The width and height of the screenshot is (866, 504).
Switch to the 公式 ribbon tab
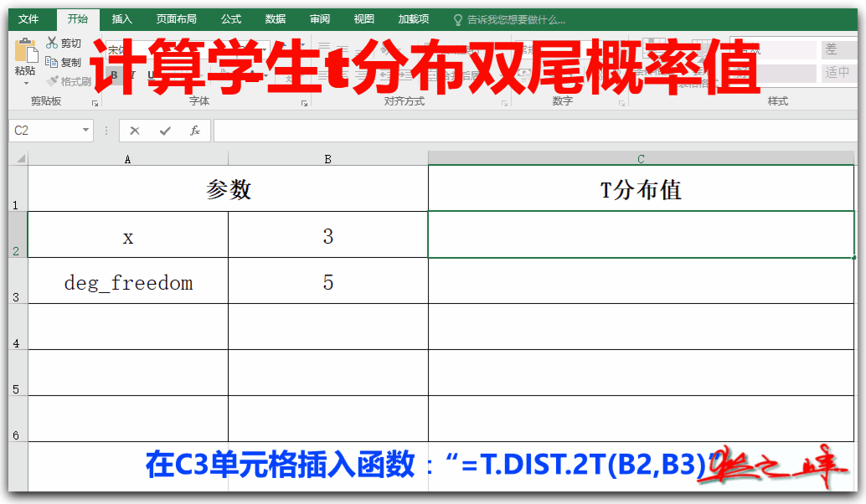coord(231,19)
